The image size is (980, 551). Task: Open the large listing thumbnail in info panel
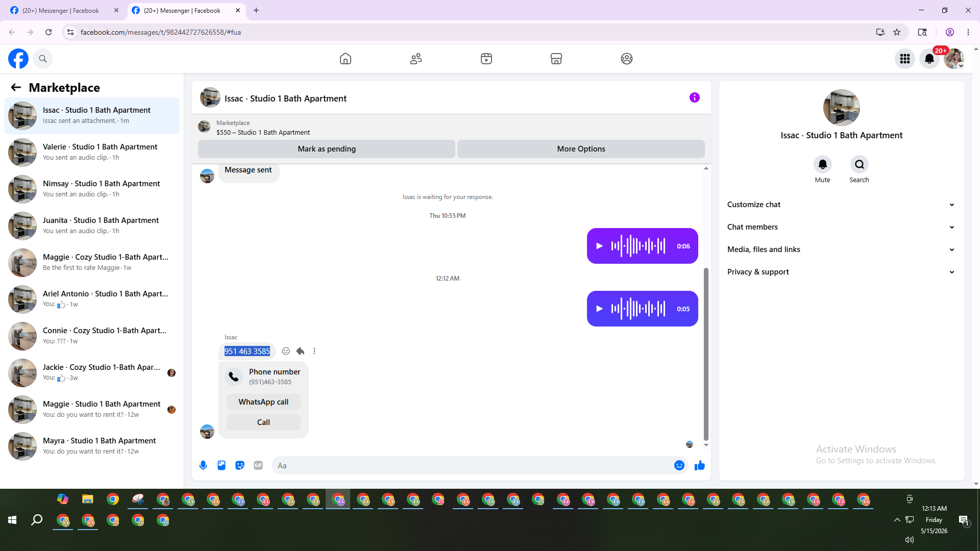click(841, 108)
